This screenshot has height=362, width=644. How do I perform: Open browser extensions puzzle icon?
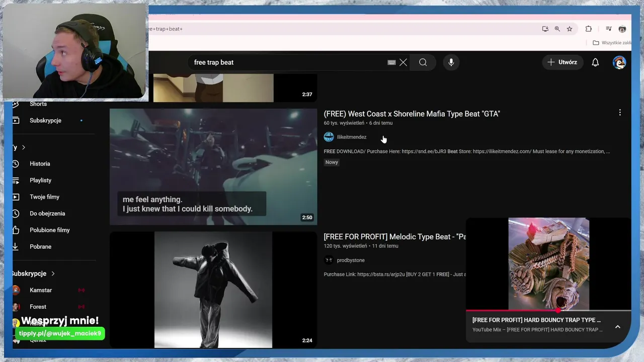click(x=588, y=29)
